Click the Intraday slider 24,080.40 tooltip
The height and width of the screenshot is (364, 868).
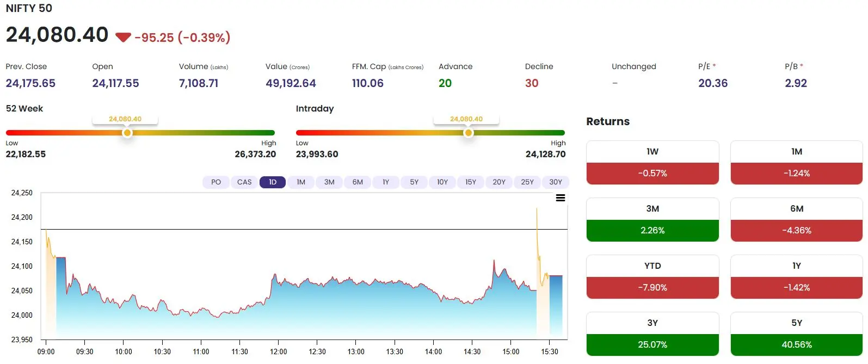[x=466, y=119]
